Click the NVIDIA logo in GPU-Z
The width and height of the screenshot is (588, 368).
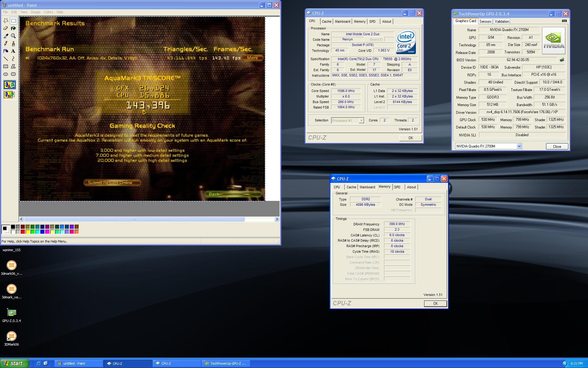tap(554, 41)
